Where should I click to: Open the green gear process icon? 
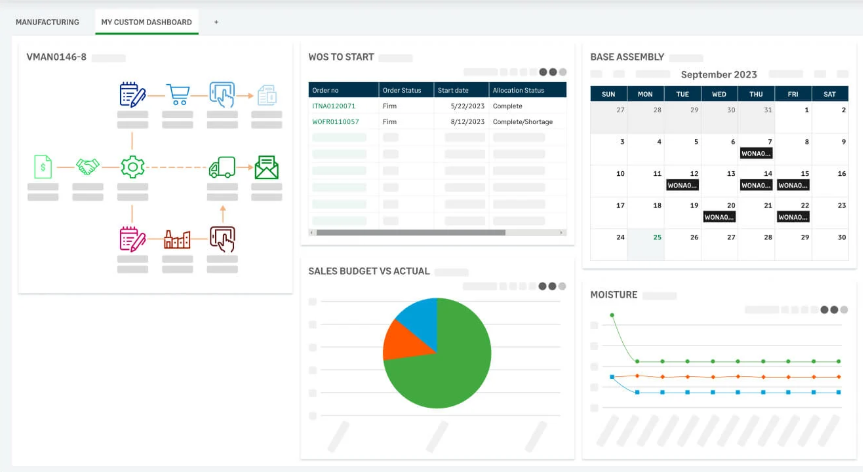[x=133, y=167]
